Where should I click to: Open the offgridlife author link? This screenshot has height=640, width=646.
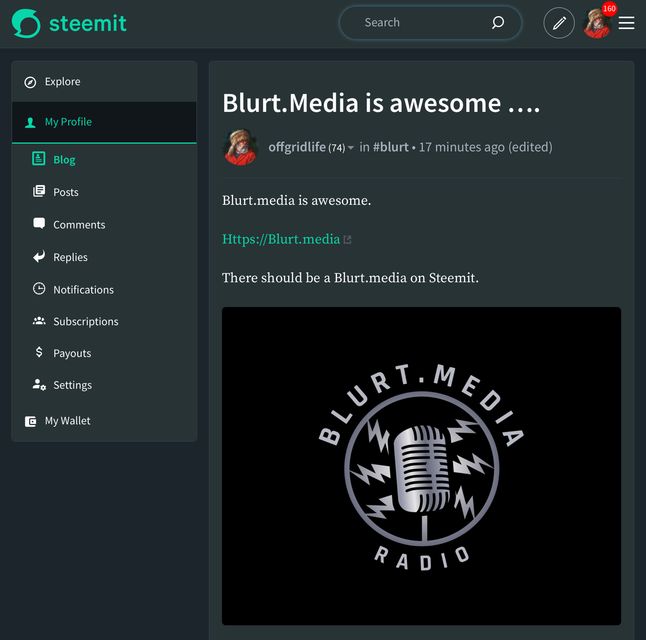297,147
